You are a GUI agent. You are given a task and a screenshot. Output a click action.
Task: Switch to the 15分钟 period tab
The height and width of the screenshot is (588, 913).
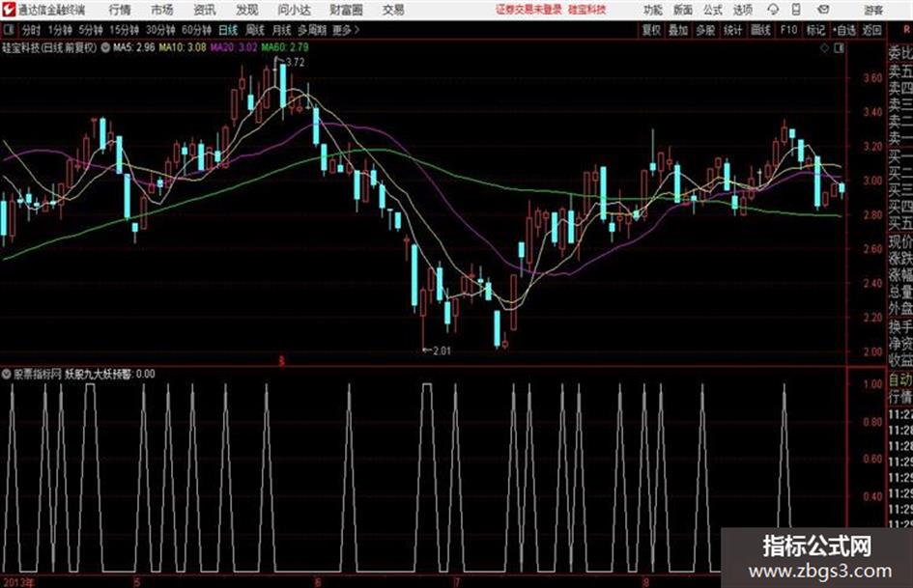[x=125, y=30]
